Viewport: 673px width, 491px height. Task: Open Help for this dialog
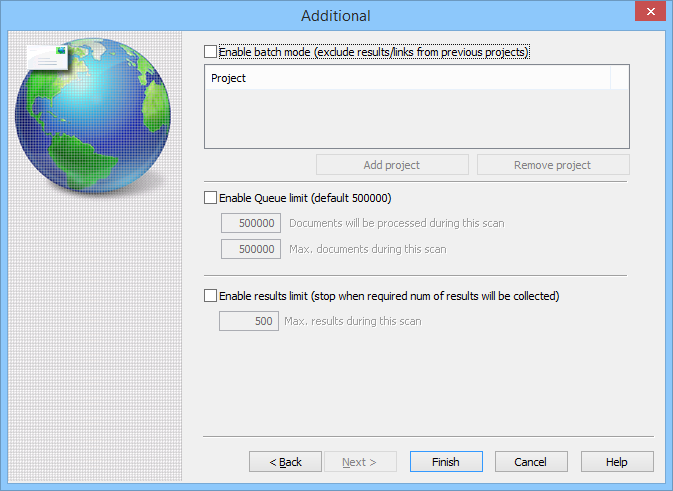coord(617,462)
